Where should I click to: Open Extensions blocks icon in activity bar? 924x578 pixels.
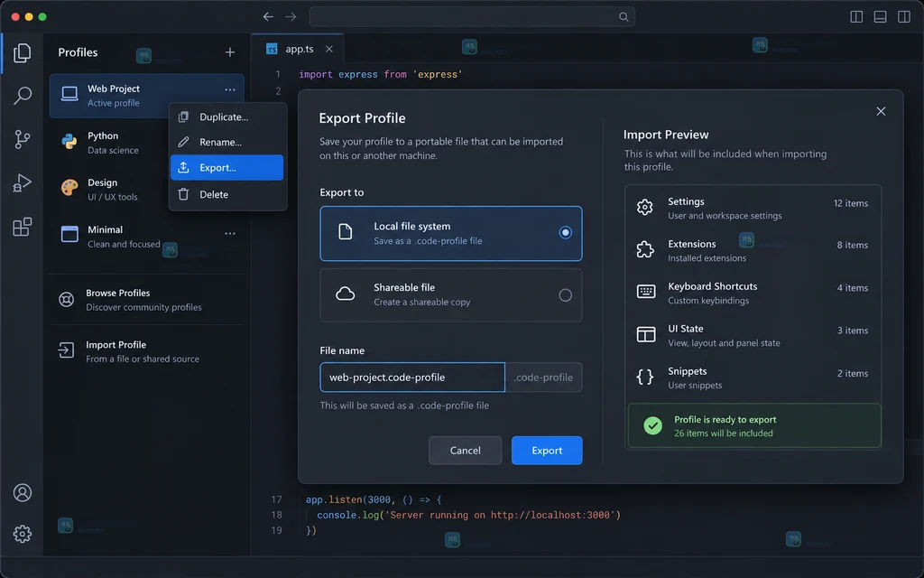(23, 227)
